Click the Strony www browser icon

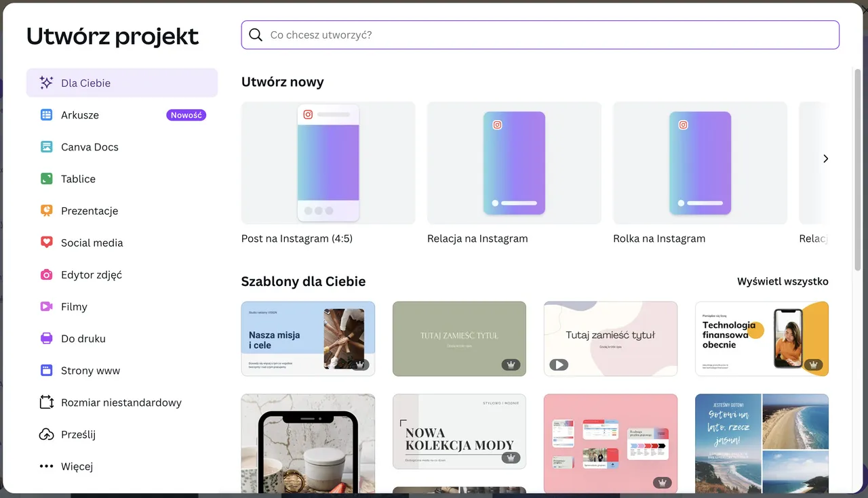point(46,371)
